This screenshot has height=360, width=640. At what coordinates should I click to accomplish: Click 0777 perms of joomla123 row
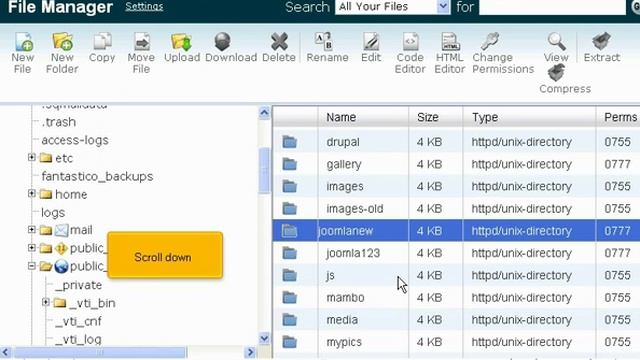click(x=618, y=253)
